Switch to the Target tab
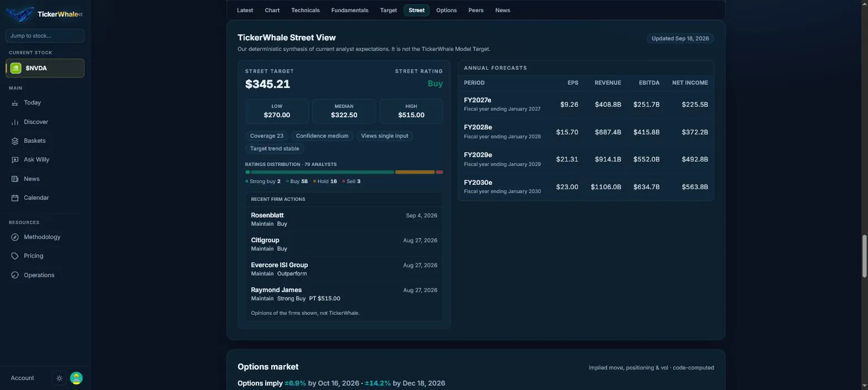868x390 pixels. point(388,11)
